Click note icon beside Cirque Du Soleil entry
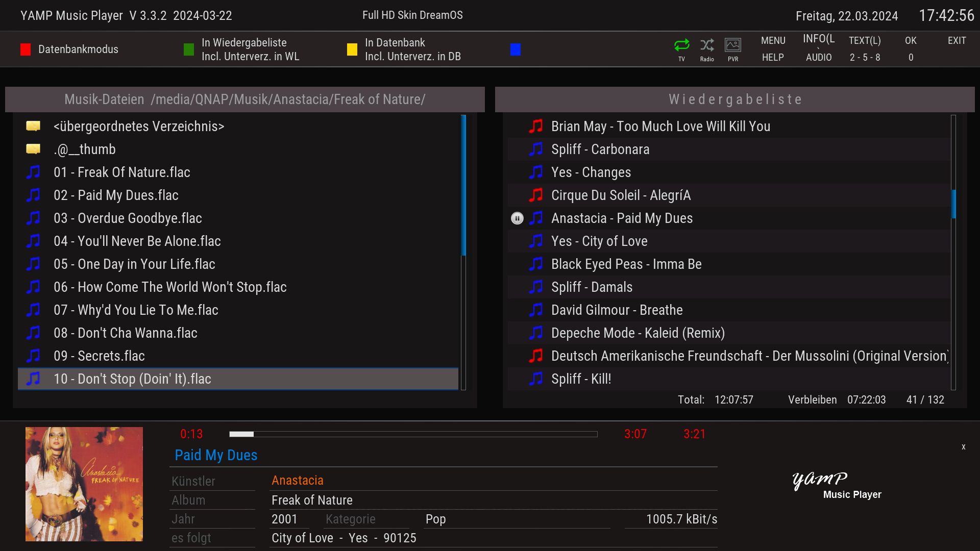This screenshot has height=551, width=980. coord(536,195)
